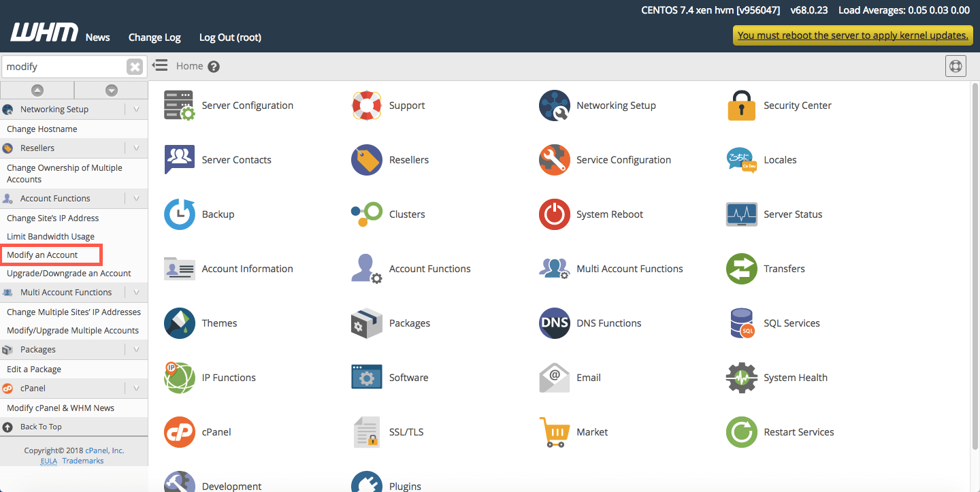Open the Account Information icon
Screen dimensions: 980x492
pos(180,269)
